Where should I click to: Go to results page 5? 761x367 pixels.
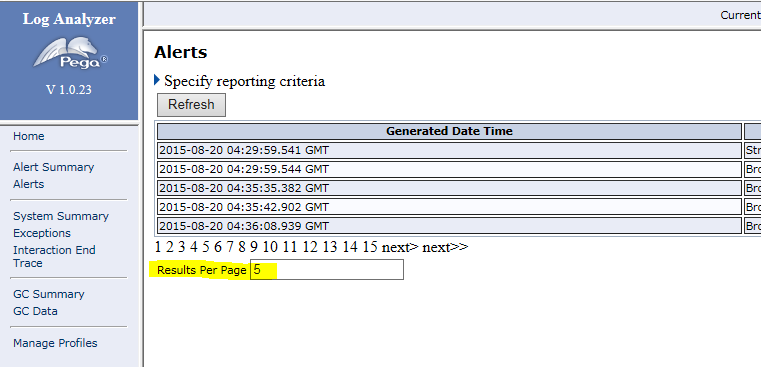point(206,247)
